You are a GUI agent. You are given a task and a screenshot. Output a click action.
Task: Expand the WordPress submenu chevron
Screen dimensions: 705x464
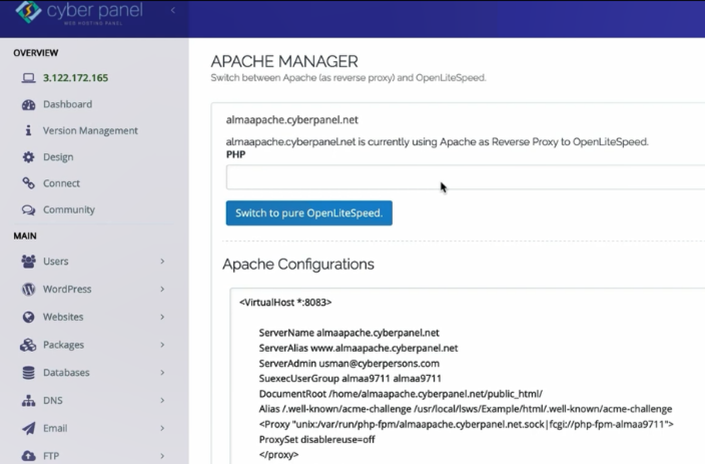pos(162,289)
